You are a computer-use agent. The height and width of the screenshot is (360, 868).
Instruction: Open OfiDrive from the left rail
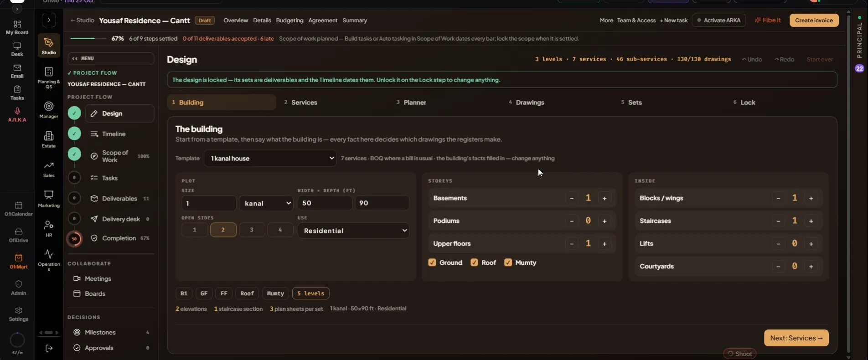[x=19, y=235]
